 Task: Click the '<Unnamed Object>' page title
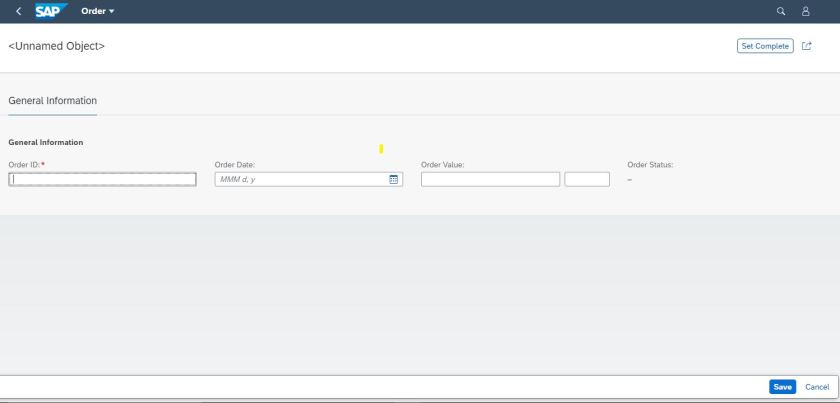point(57,46)
